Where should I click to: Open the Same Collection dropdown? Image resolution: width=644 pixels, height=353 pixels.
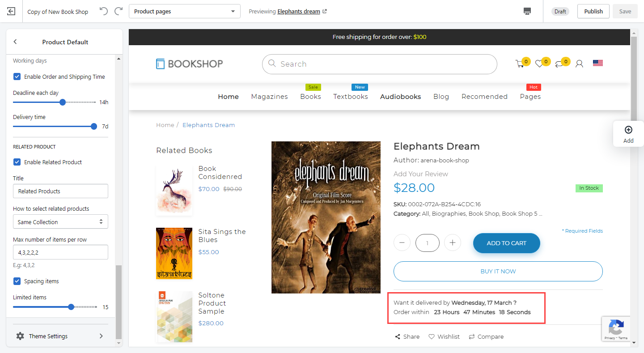(x=60, y=222)
